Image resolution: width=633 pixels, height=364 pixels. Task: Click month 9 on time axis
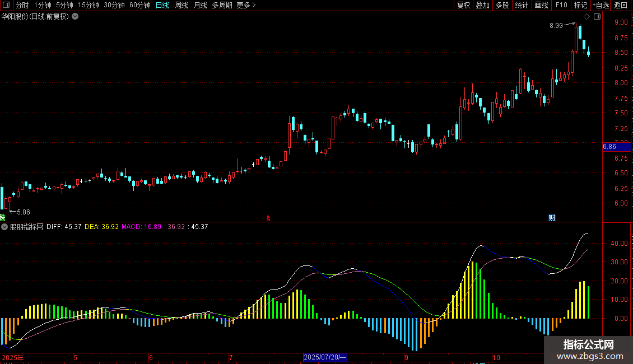(407, 357)
